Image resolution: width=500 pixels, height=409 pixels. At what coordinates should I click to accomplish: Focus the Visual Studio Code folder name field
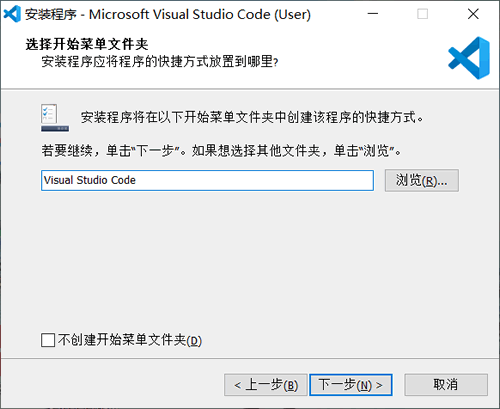point(207,180)
